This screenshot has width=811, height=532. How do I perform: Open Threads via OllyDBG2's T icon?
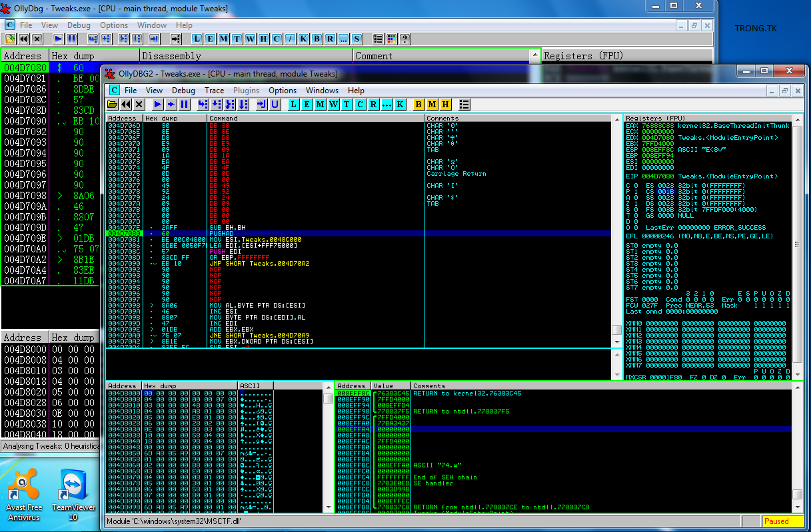(347, 105)
